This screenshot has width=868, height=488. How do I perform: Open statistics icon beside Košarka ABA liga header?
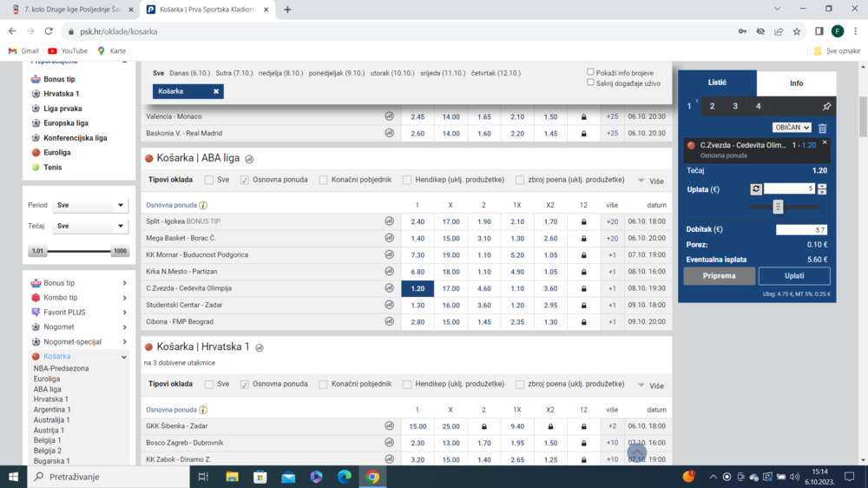click(x=249, y=159)
